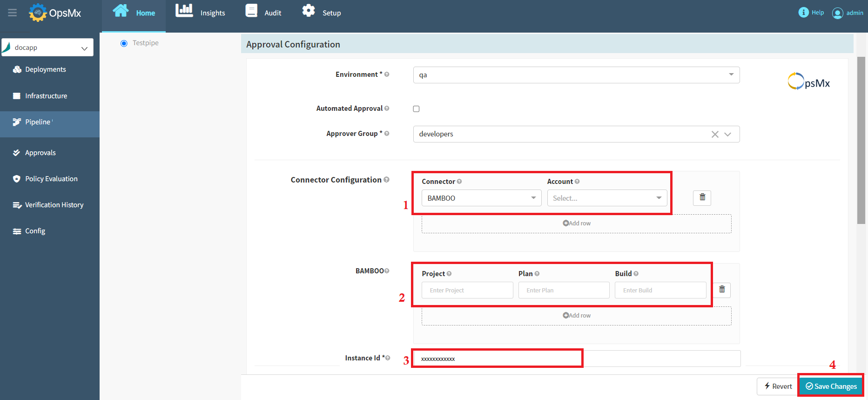This screenshot has height=400, width=868.
Task: Click the admin user profile icon
Action: tap(837, 13)
